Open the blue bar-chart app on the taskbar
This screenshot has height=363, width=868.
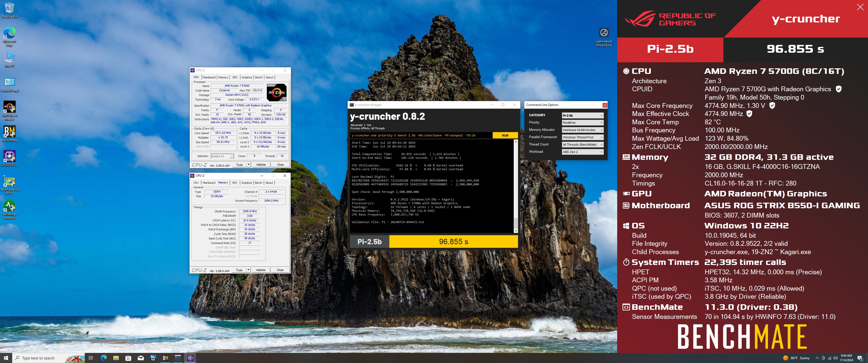[x=153, y=358]
